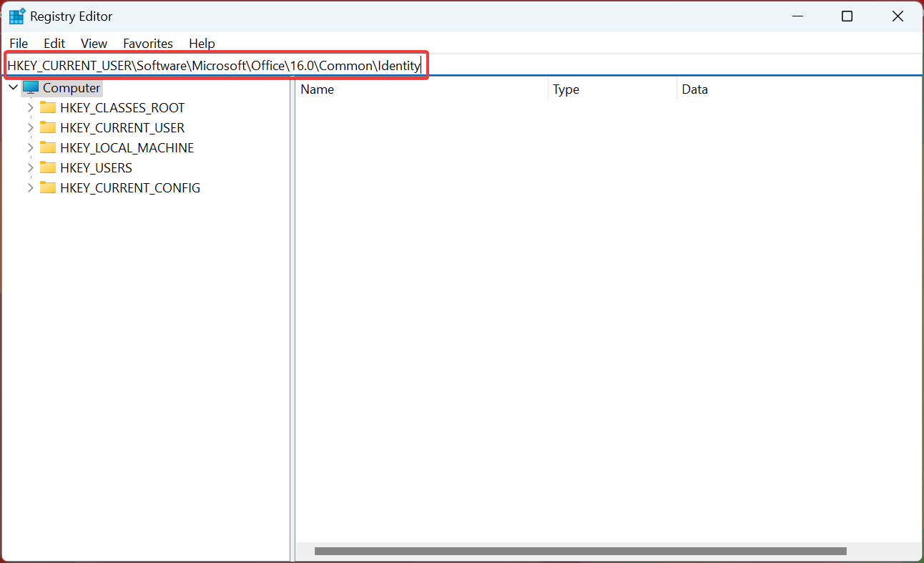Open the Edit menu
The height and width of the screenshot is (563, 924).
coord(54,44)
